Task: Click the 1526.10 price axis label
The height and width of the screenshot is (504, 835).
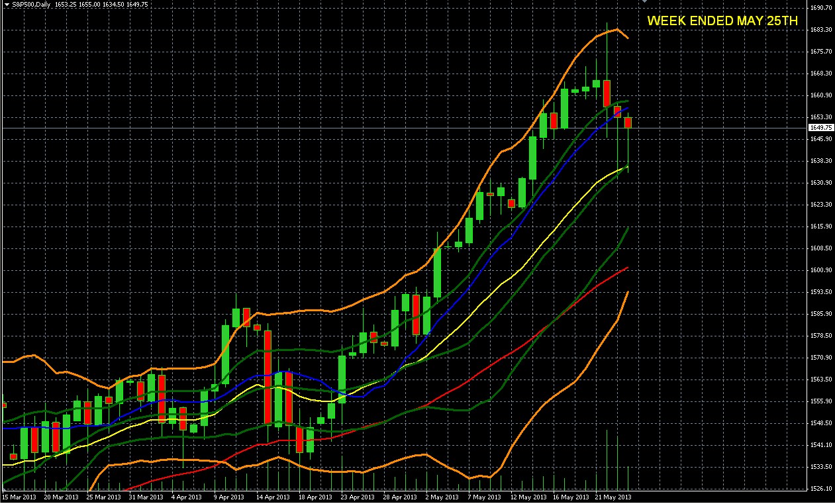Action: click(x=820, y=489)
